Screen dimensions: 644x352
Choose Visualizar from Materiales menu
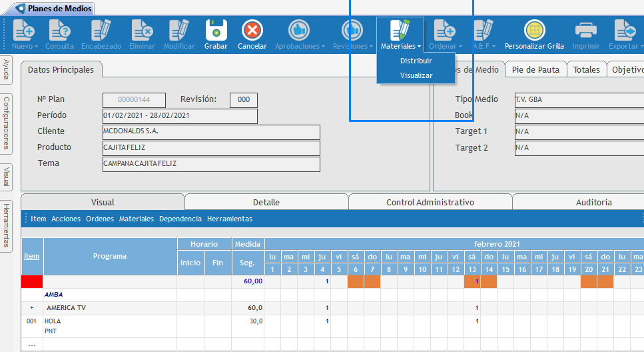(x=416, y=75)
